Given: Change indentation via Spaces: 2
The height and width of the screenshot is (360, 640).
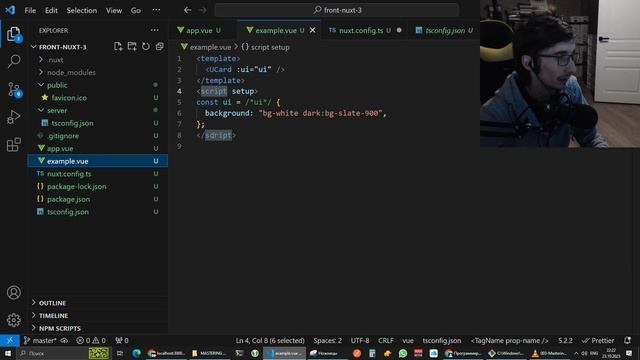Looking at the screenshot, I should tap(327, 340).
